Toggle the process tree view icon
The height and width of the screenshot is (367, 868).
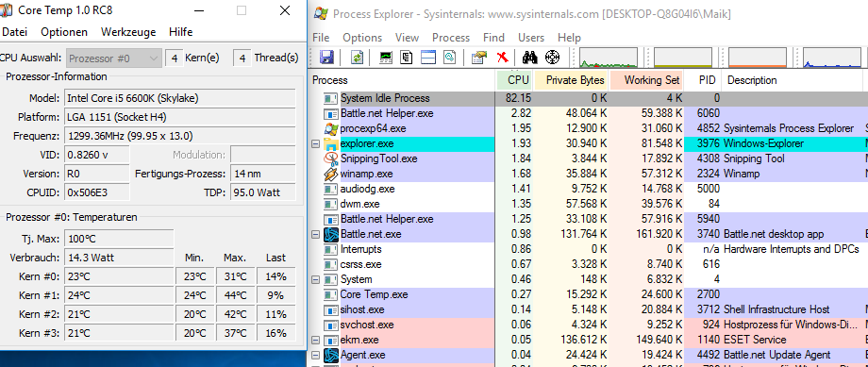click(407, 57)
